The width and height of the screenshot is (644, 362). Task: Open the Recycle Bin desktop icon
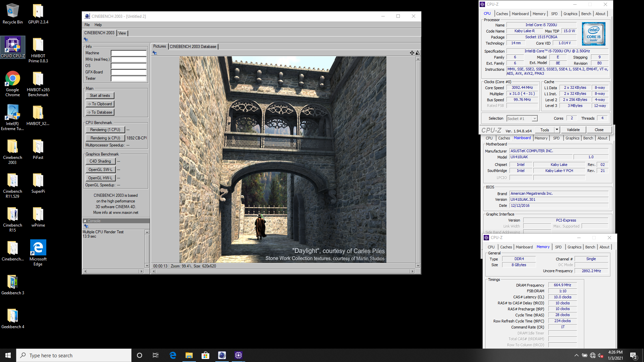[x=13, y=14]
